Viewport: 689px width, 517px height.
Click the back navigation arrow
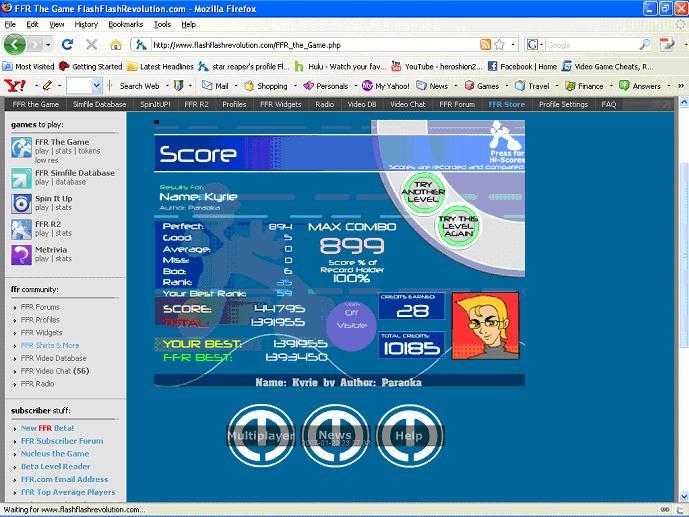15,44
